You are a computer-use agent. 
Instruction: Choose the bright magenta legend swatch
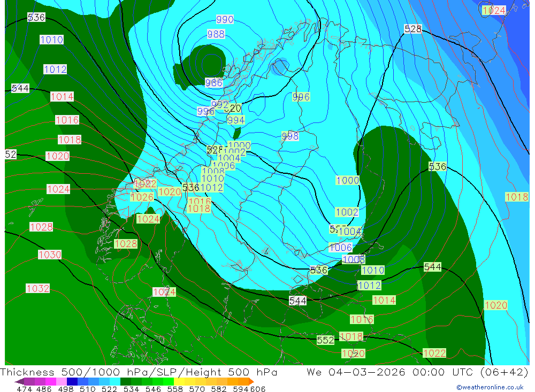click(x=51, y=381)
